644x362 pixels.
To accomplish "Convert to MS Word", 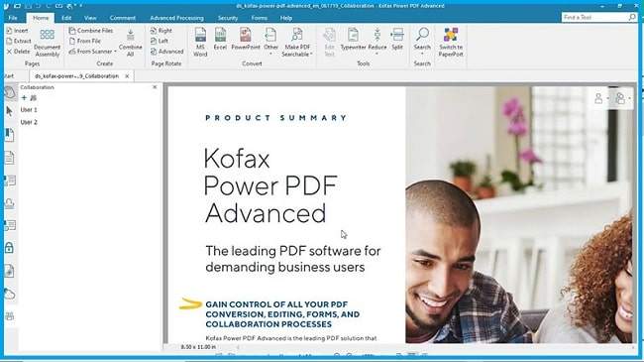I will click(200, 43).
